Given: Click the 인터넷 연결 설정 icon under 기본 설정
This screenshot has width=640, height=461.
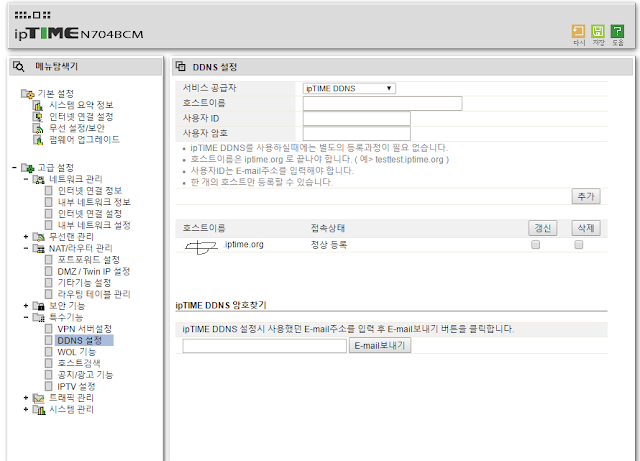Looking at the screenshot, I should (38, 117).
